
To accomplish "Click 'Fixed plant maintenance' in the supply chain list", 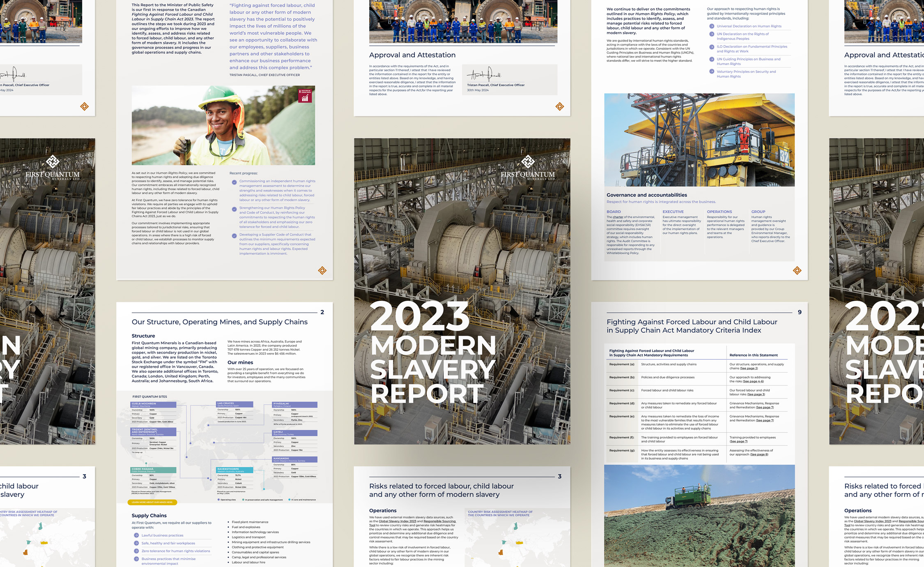I will tap(250, 522).
